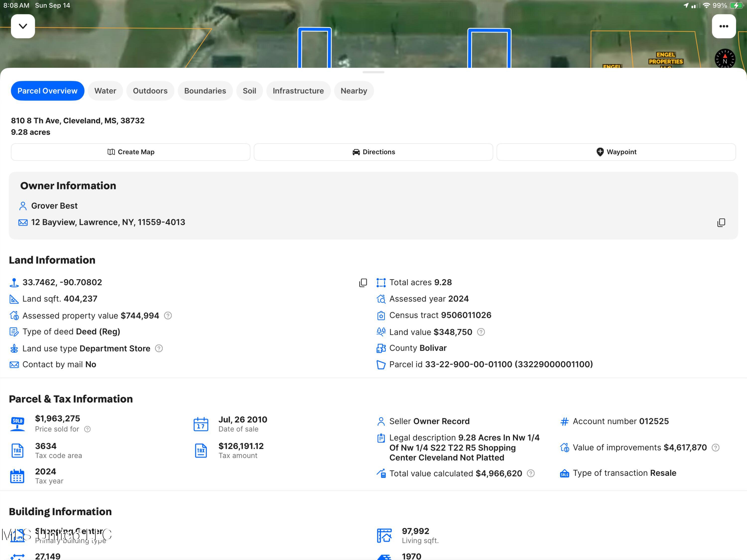The width and height of the screenshot is (747, 560).
Task: Open Total value calculated help icon
Action: click(531, 473)
